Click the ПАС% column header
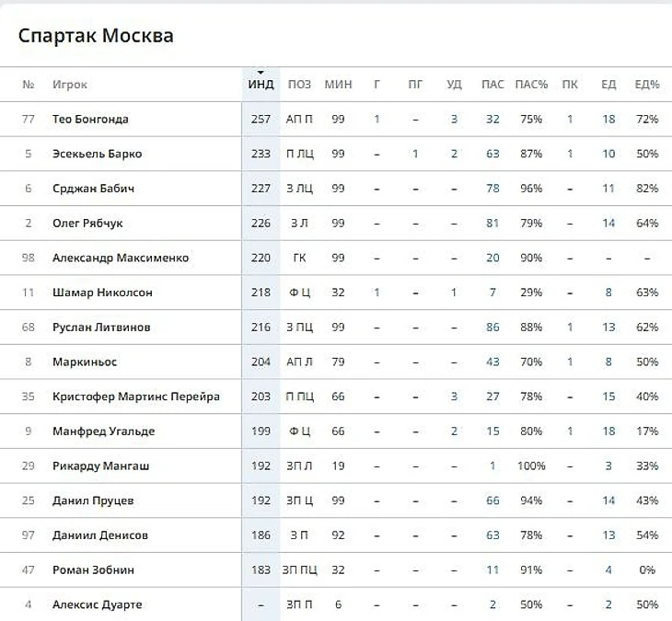Screen dimensions: 672x621 pyautogui.click(x=531, y=85)
